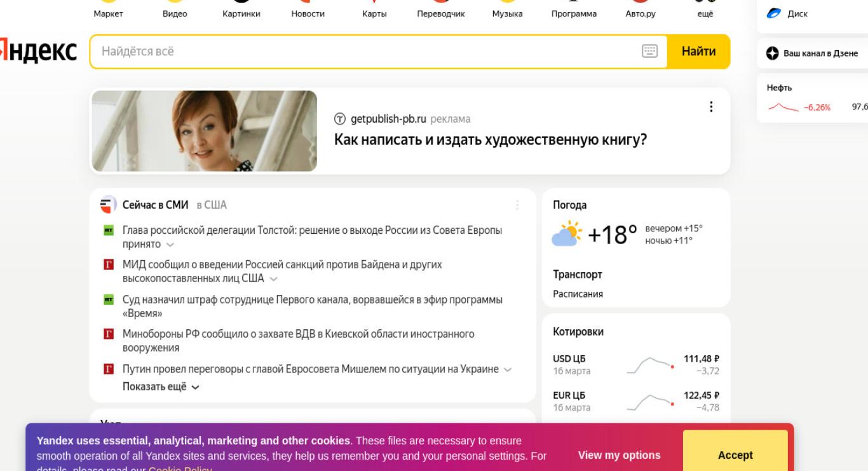
Task: Open the advertisement photo thumbnail
Action: tap(205, 131)
